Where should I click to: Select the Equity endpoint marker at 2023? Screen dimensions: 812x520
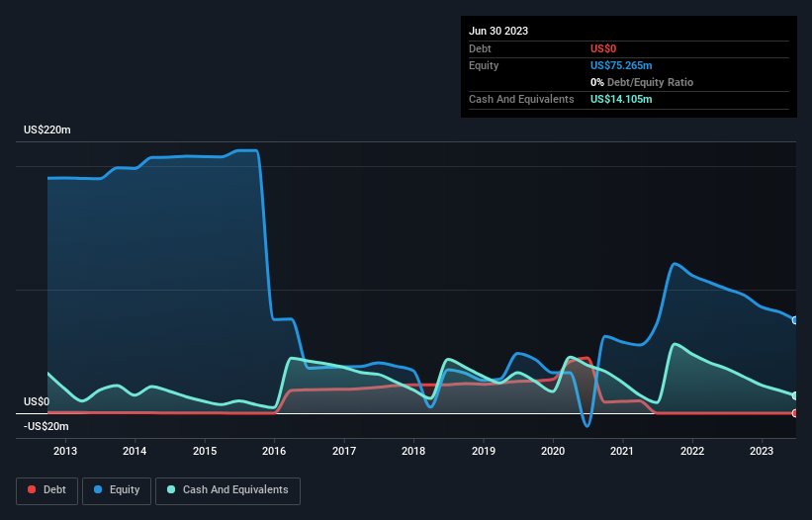(x=795, y=320)
